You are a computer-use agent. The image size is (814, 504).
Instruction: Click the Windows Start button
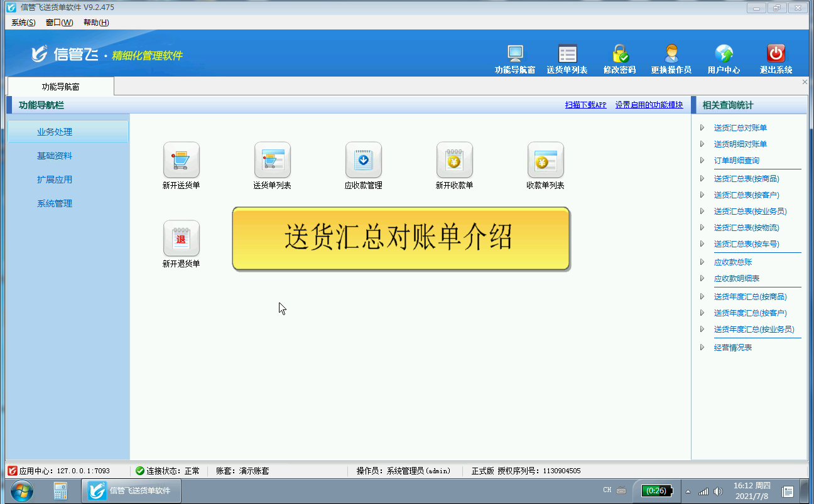pyautogui.click(x=22, y=490)
